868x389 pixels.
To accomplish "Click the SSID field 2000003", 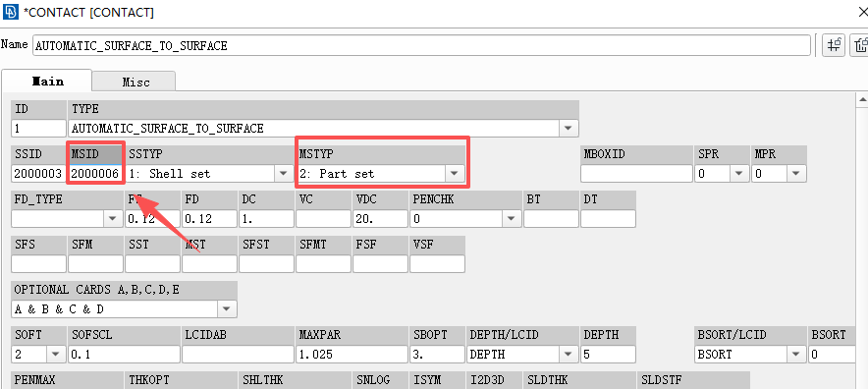I will (x=38, y=174).
